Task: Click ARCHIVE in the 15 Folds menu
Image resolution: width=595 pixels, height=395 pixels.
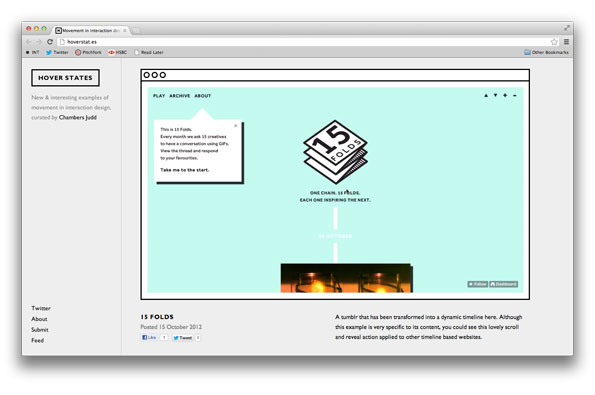Action: [x=180, y=96]
